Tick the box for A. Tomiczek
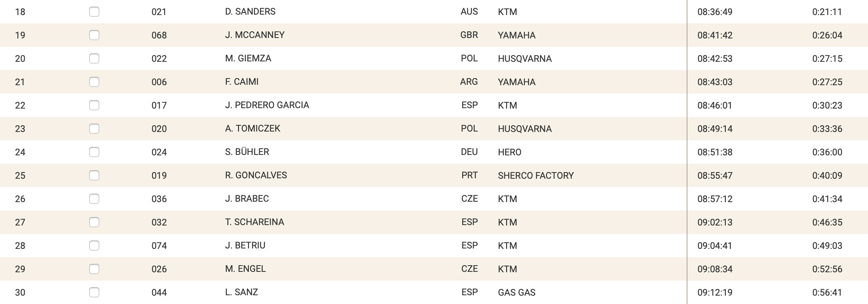The image size is (868, 304). pos(94,129)
